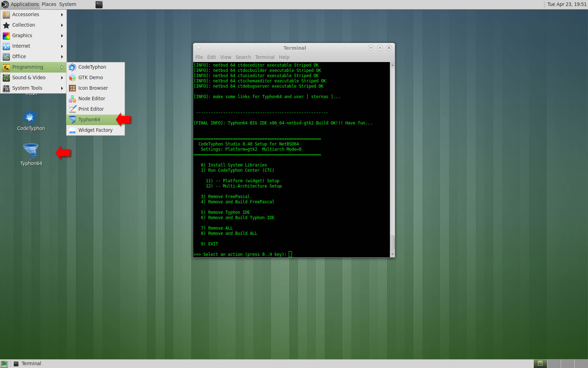Viewport: 588px width, 368px height.
Task: Open Terminal window's Help menu
Action: 284,57
